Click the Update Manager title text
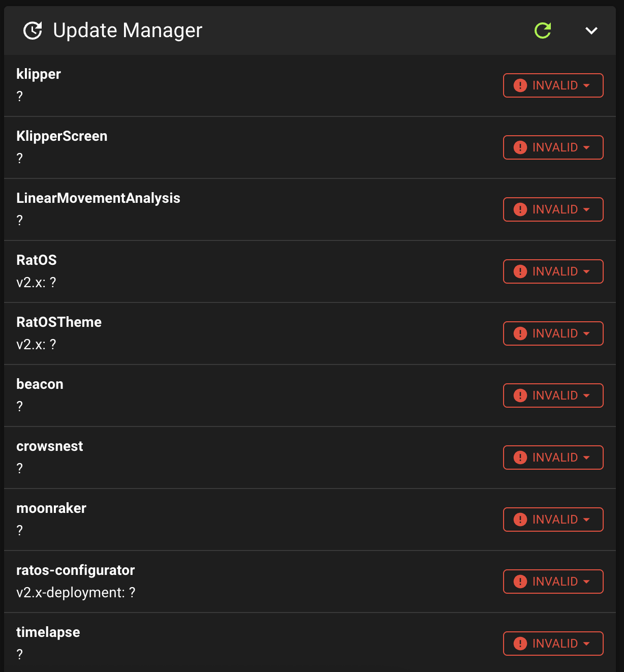 point(128,30)
